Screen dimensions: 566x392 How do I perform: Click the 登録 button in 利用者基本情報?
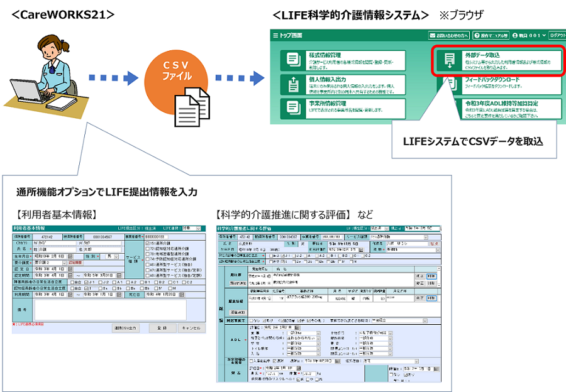click(x=162, y=328)
